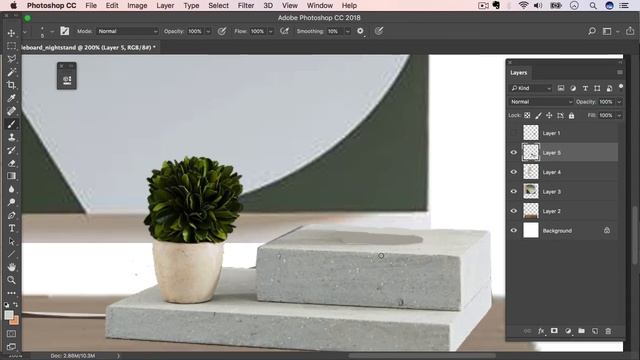640x360 pixels.
Task: Select the Path Selection tool
Action: [x=11, y=241]
